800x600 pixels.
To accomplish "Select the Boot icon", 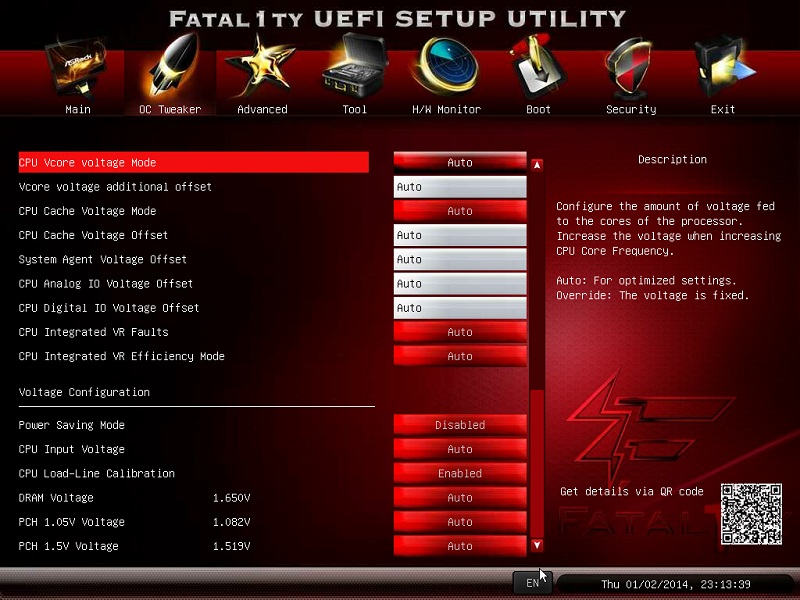I will tap(538, 66).
